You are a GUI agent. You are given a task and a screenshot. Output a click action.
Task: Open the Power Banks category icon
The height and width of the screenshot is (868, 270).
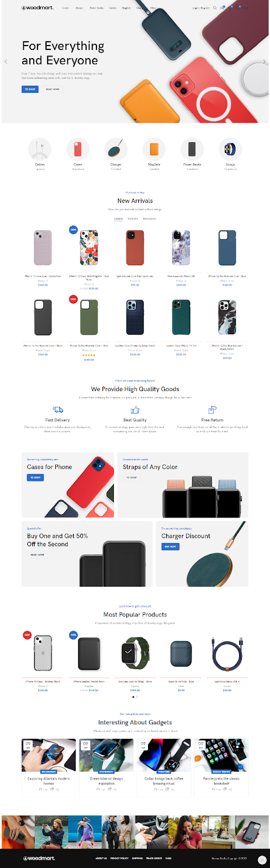click(x=192, y=149)
